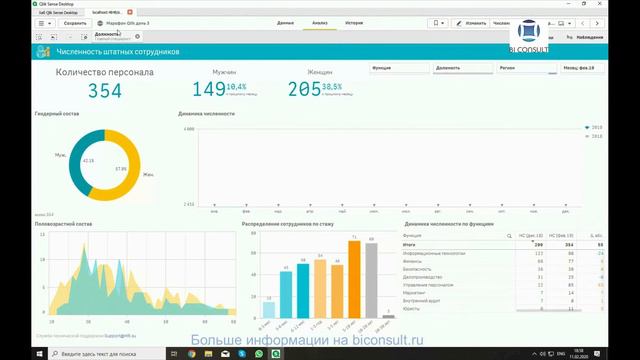Open the support email link
Viewport: 640px width, 360px height.
120,336
